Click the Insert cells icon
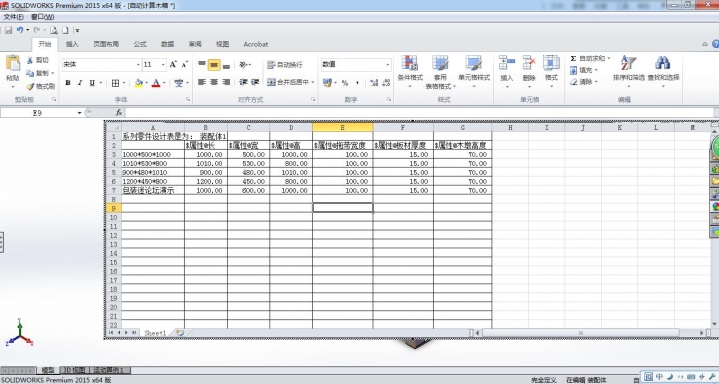 pyautogui.click(x=507, y=63)
